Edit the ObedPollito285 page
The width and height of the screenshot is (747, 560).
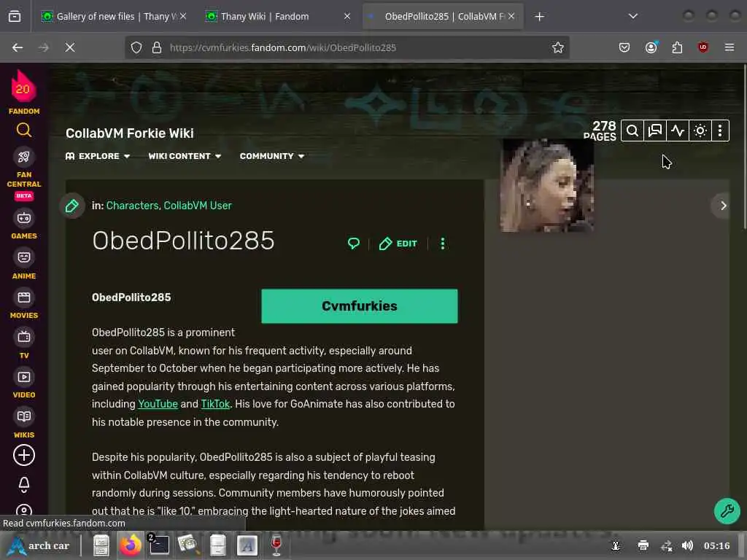(398, 244)
